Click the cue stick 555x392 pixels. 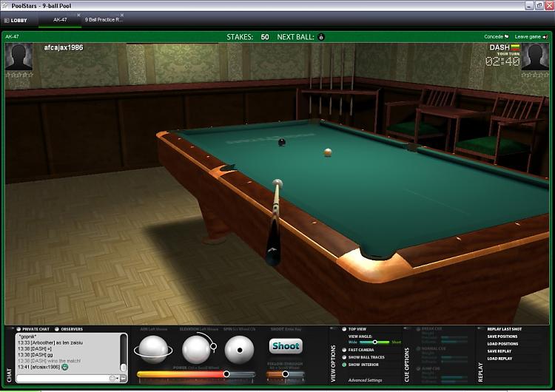[275, 226]
